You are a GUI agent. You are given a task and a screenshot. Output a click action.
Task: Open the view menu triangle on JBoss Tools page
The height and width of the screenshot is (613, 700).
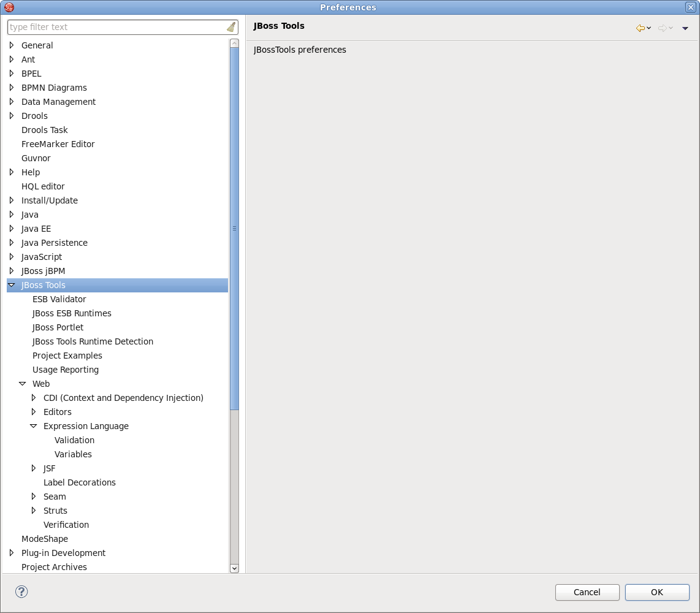685,28
